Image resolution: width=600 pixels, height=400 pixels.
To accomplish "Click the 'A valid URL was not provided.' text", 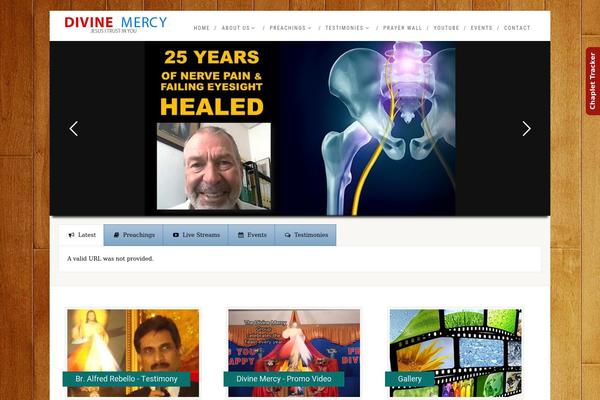I will 110,259.
